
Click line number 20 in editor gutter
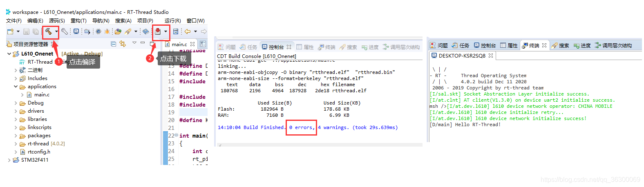(x=171, y=120)
